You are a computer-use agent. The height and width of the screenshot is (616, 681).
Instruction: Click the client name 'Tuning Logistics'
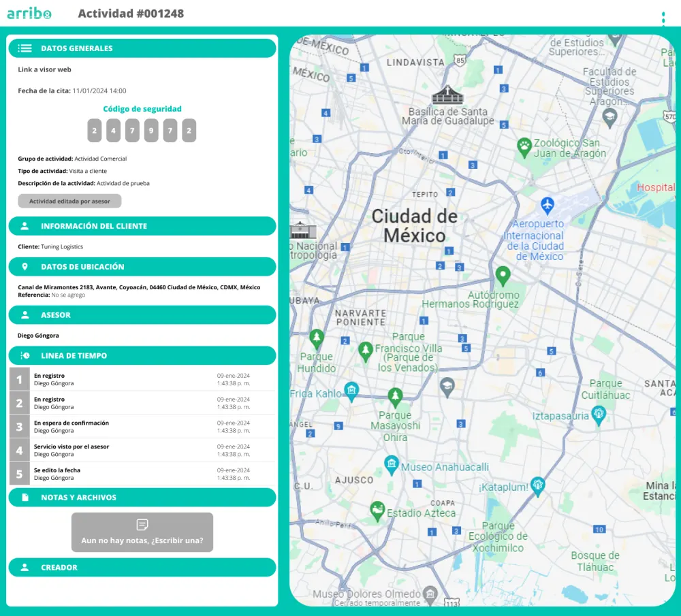pyautogui.click(x=62, y=246)
